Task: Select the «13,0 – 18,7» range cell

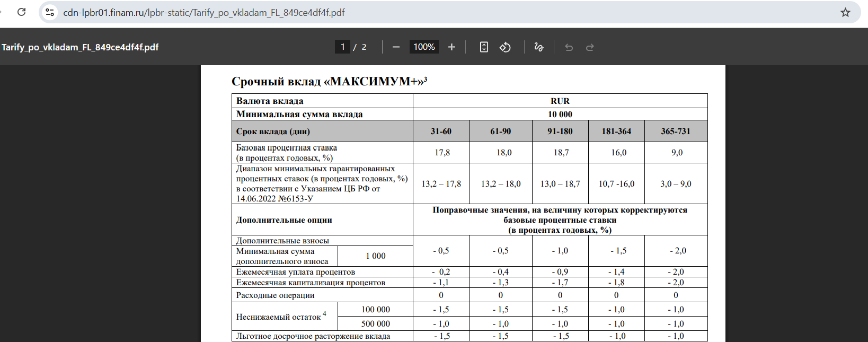Action: click(x=560, y=184)
